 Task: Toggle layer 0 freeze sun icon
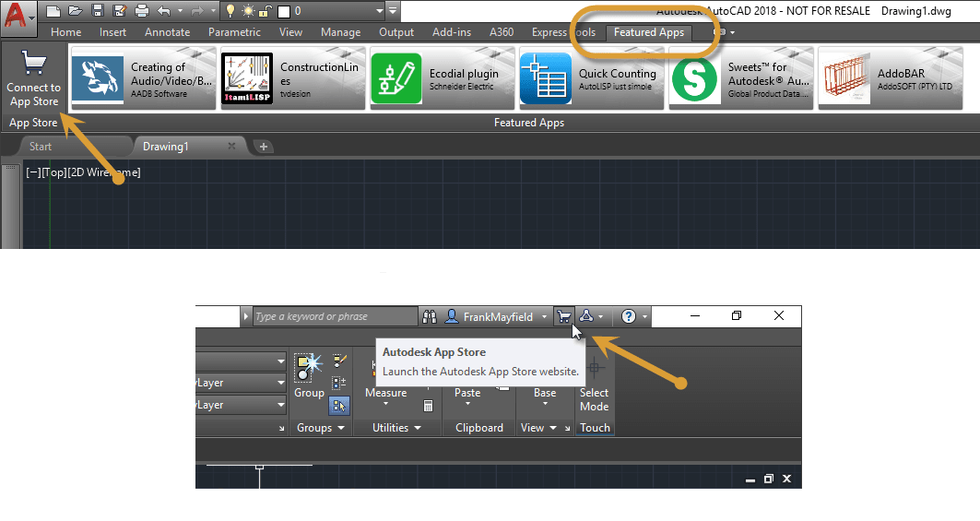pos(248,11)
